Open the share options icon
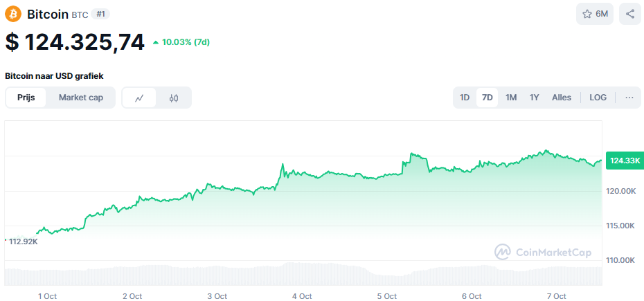644x301 pixels. tap(630, 14)
